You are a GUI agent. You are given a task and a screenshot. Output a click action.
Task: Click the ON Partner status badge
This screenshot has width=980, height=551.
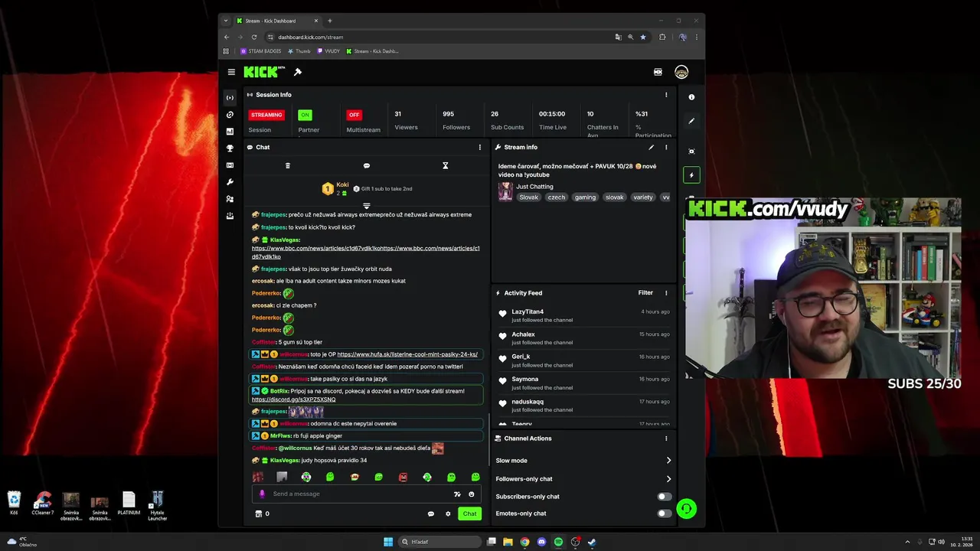305,115
